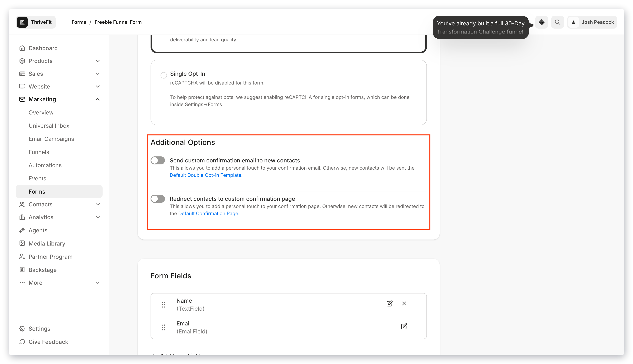Grab the Email field drag handle
Viewport: 633px width, 364px height.
pyautogui.click(x=164, y=327)
